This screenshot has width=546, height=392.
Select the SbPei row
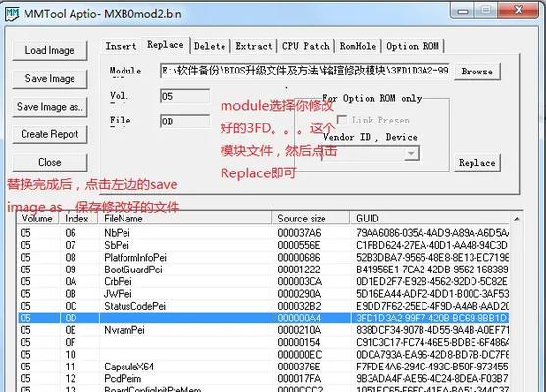click(263, 245)
